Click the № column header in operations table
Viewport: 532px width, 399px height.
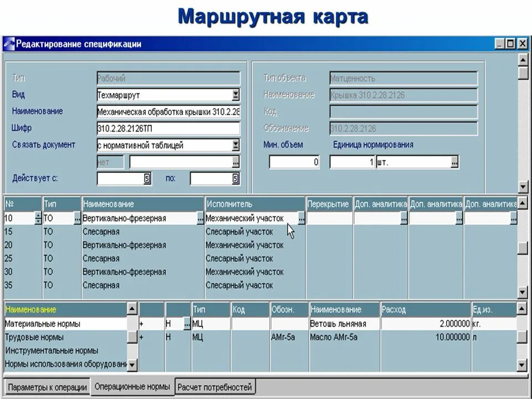(x=23, y=204)
